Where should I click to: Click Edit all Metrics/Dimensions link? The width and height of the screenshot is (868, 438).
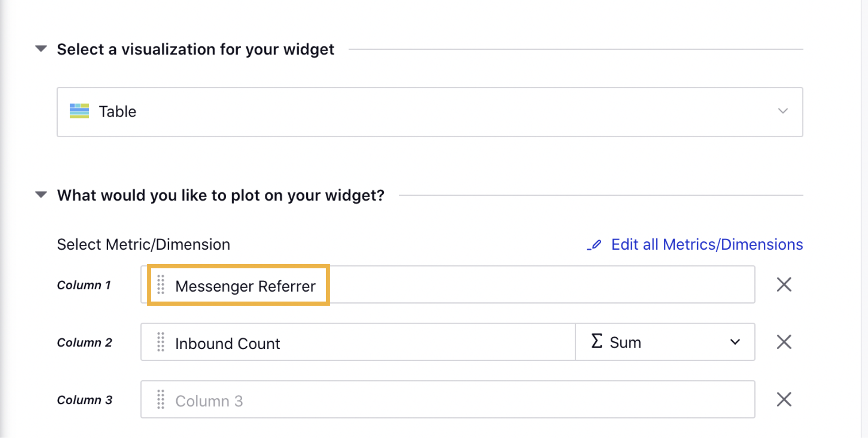click(x=707, y=245)
